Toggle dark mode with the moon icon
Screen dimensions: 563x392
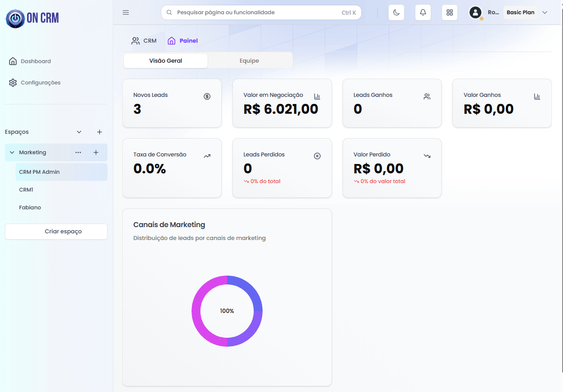pos(396,12)
